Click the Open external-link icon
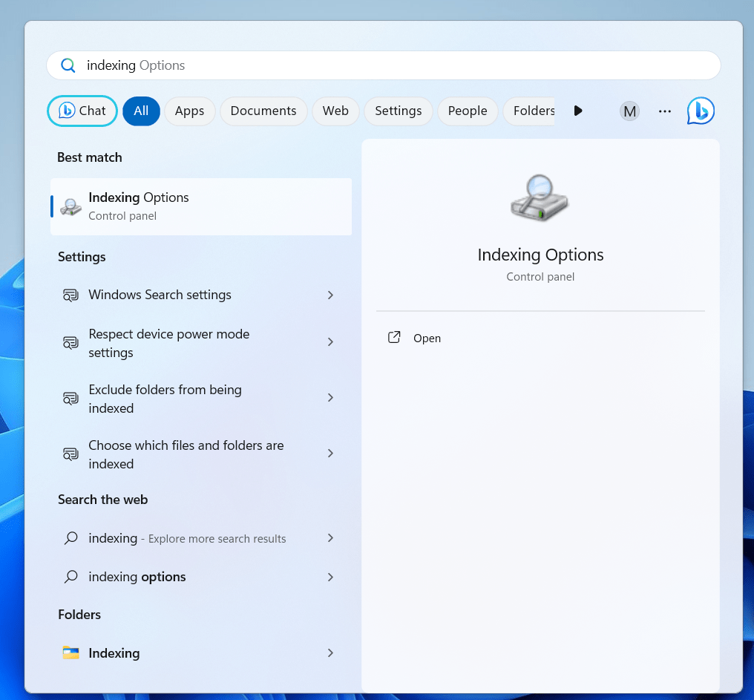Viewport: 754px width, 700px height. point(394,337)
